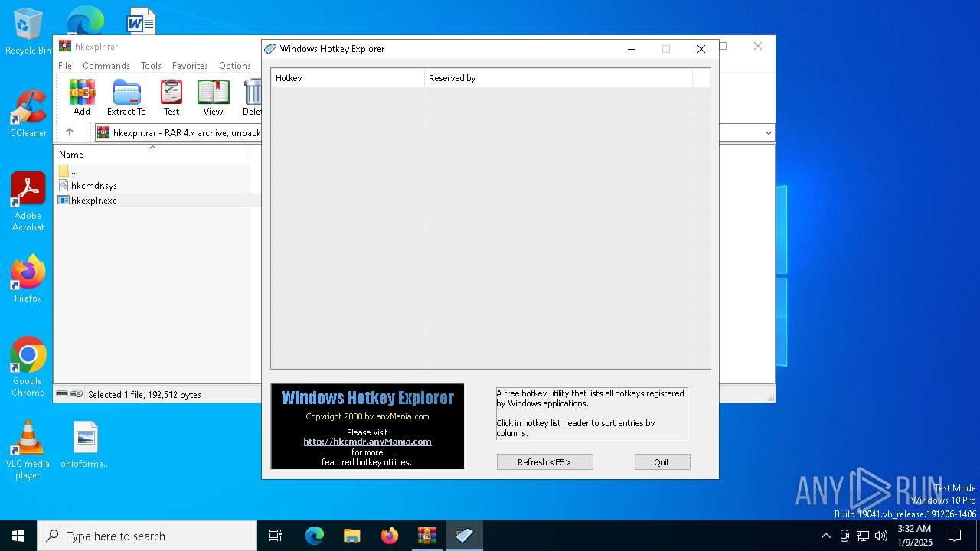This screenshot has width=980, height=551.
Task: Open the notification center
Action: click(955, 536)
